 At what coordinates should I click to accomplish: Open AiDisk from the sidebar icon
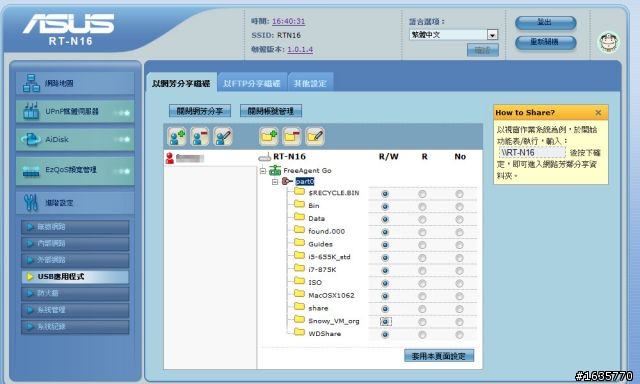tap(31, 139)
